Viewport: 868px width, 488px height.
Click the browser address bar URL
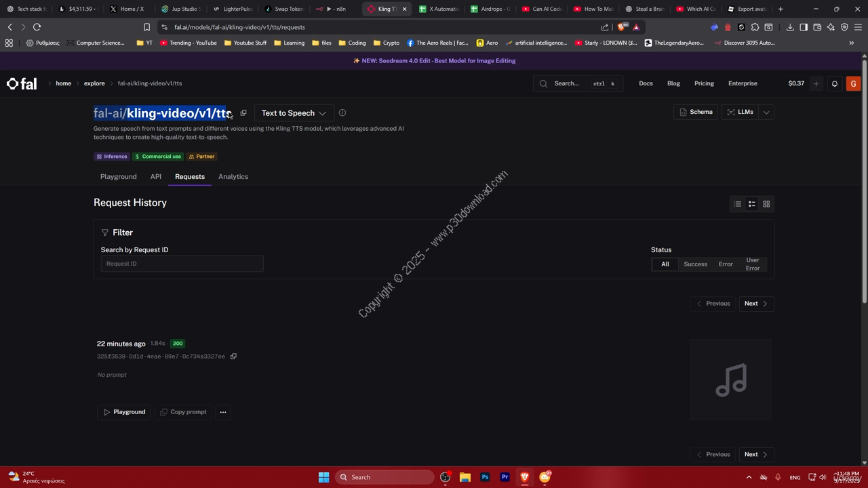point(239,27)
